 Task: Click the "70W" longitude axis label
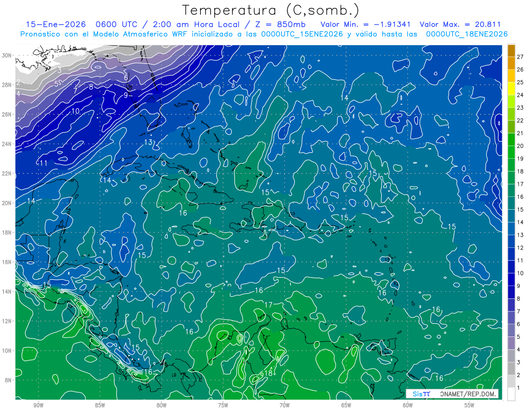coord(285,405)
